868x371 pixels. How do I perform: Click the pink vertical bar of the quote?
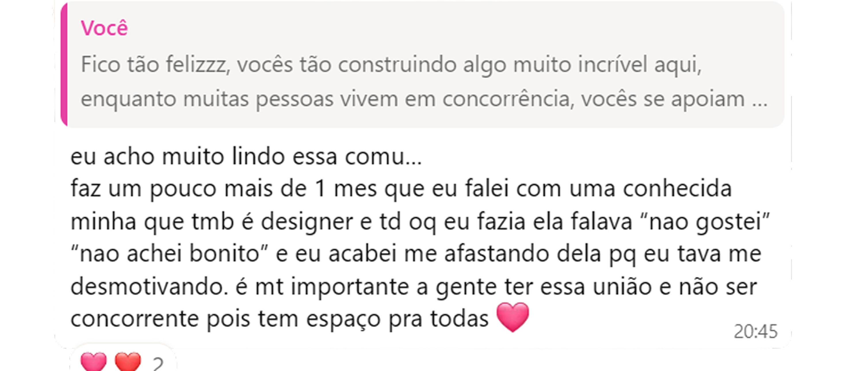click(x=64, y=64)
